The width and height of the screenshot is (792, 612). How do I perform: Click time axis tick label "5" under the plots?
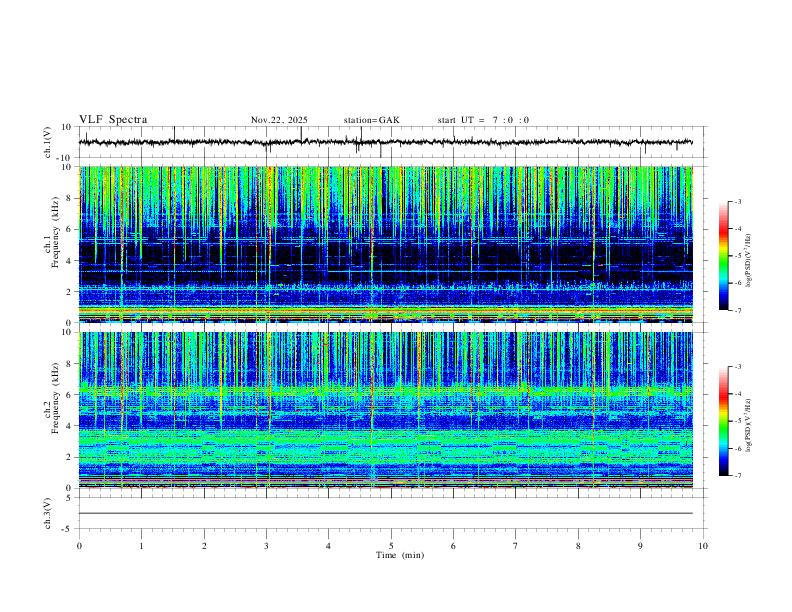(391, 546)
